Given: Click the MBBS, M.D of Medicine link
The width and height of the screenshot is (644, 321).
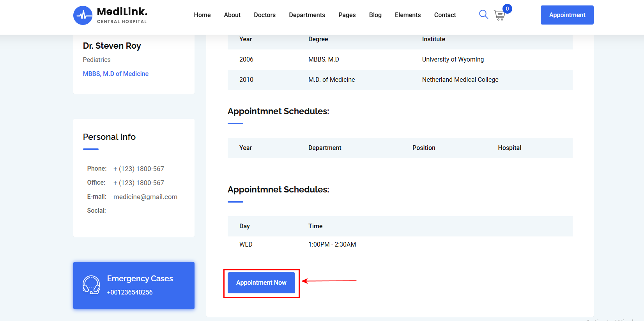Looking at the screenshot, I should [116, 74].
